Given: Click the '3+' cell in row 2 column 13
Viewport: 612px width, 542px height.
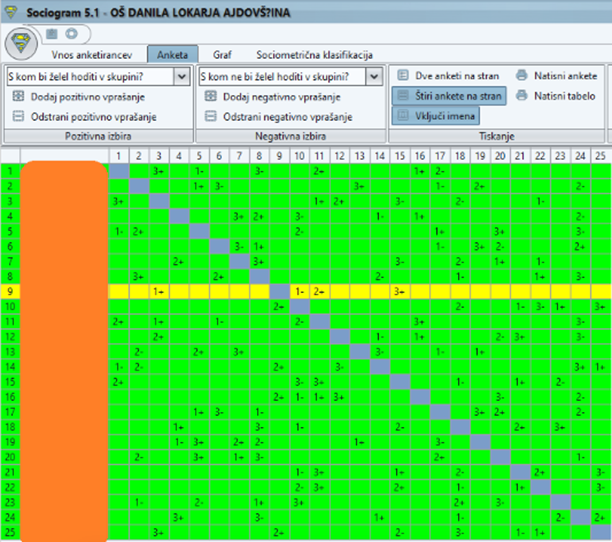Looking at the screenshot, I should (x=359, y=186).
